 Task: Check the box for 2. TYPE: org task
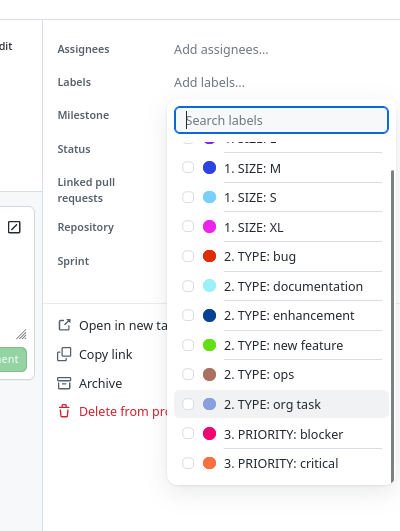click(x=188, y=404)
